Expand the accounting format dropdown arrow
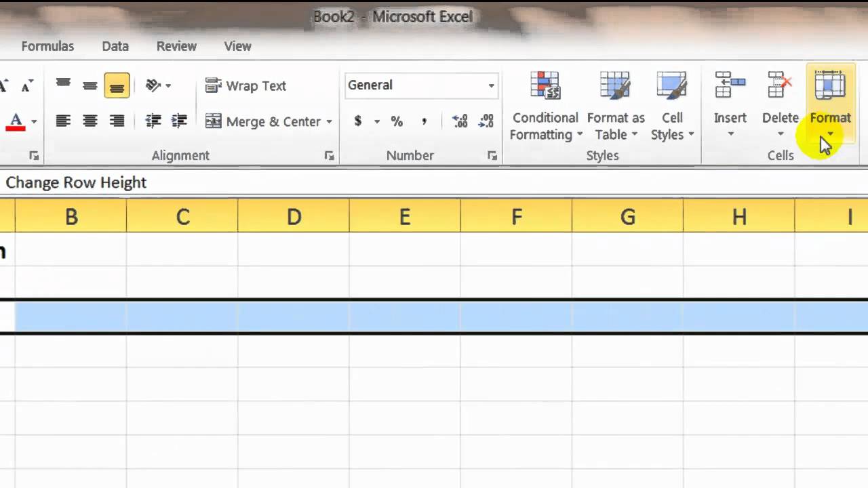The image size is (868, 488). coord(377,122)
